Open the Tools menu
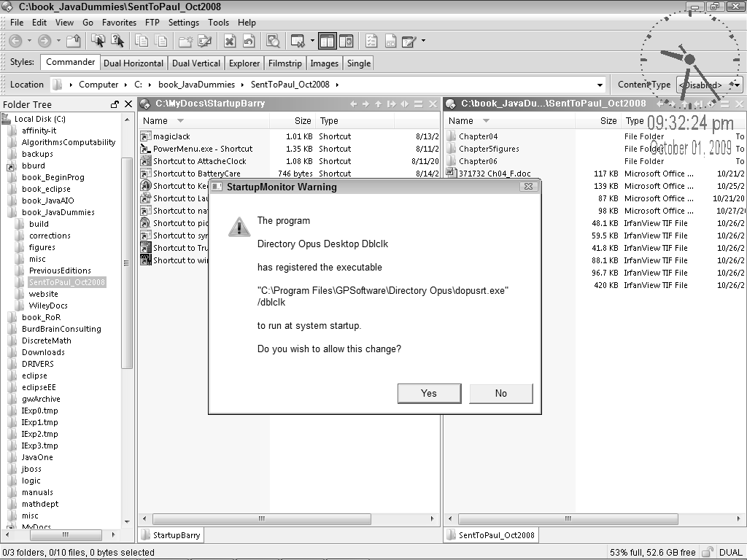 pyautogui.click(x=218, y=23)
